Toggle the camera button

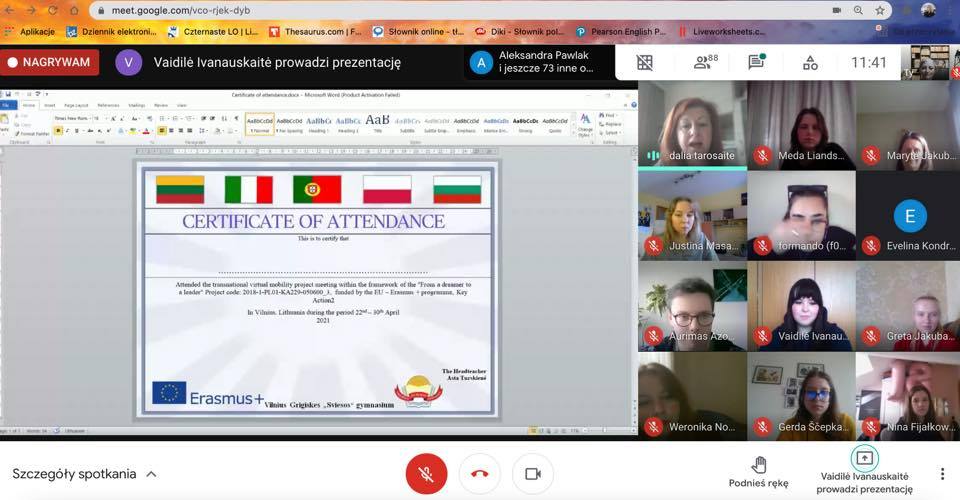tap(532, 474)
